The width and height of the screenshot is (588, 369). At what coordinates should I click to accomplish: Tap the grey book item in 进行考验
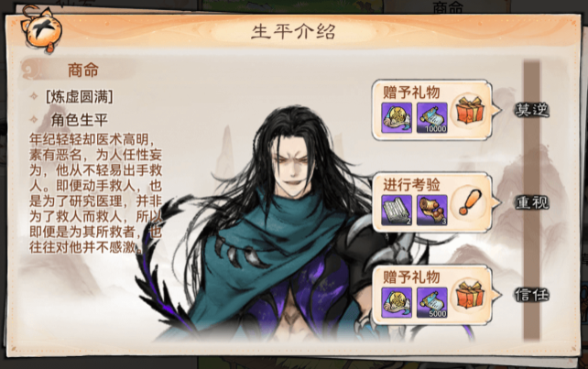coord(397,211)
